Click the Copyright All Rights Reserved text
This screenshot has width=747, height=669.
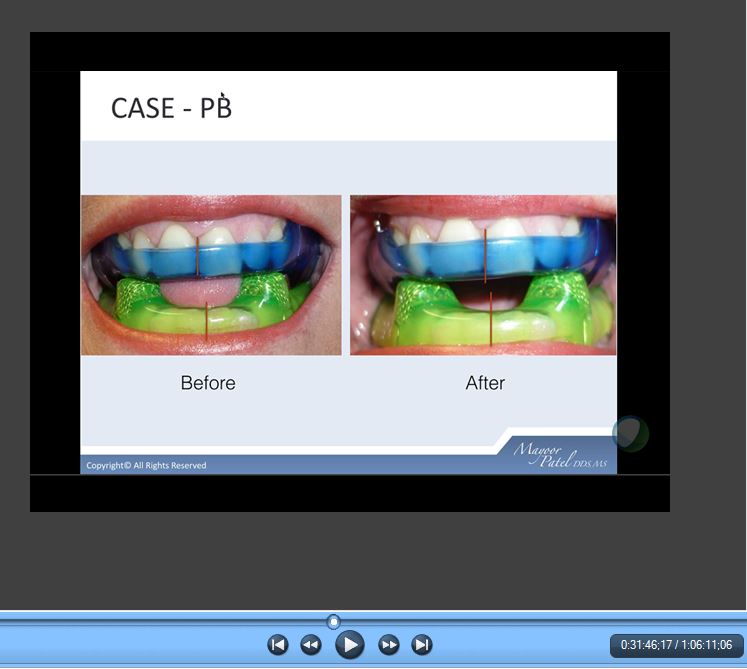[146, 465]
